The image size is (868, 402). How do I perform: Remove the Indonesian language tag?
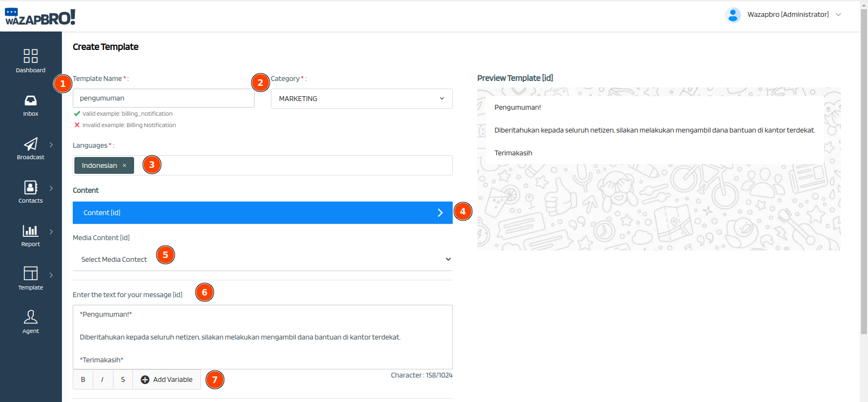(124, 166)
